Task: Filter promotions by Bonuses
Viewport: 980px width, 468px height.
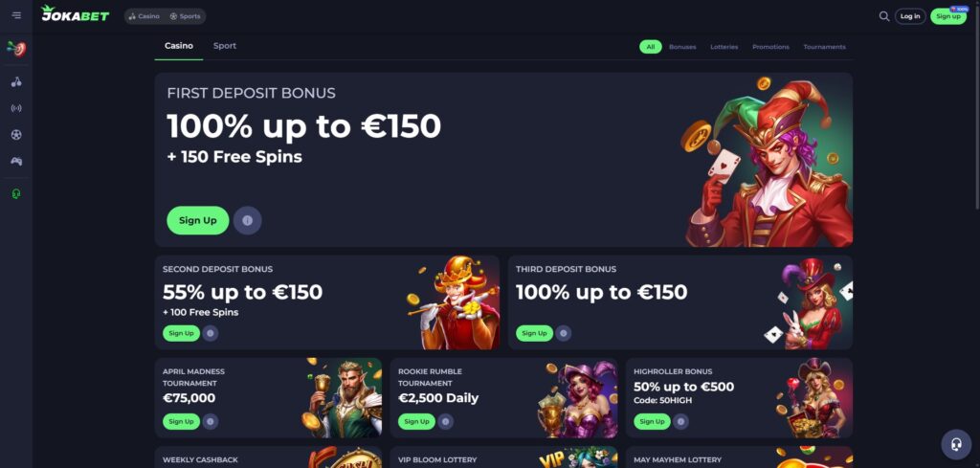Action: point(682,47)
